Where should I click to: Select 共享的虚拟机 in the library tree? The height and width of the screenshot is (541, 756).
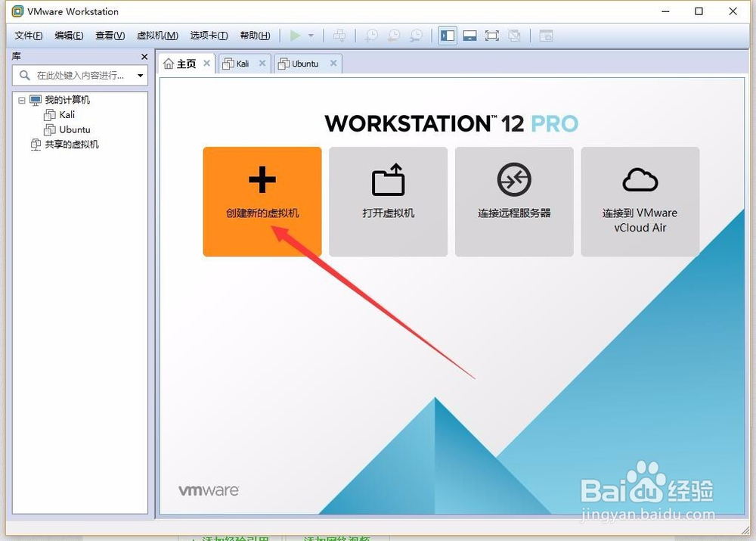click(x=72, y=145)
